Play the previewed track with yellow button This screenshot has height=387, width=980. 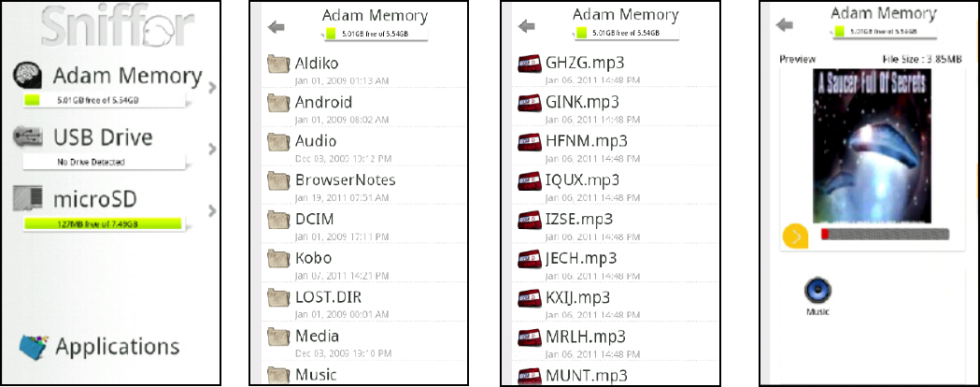(x=795, y=236)
